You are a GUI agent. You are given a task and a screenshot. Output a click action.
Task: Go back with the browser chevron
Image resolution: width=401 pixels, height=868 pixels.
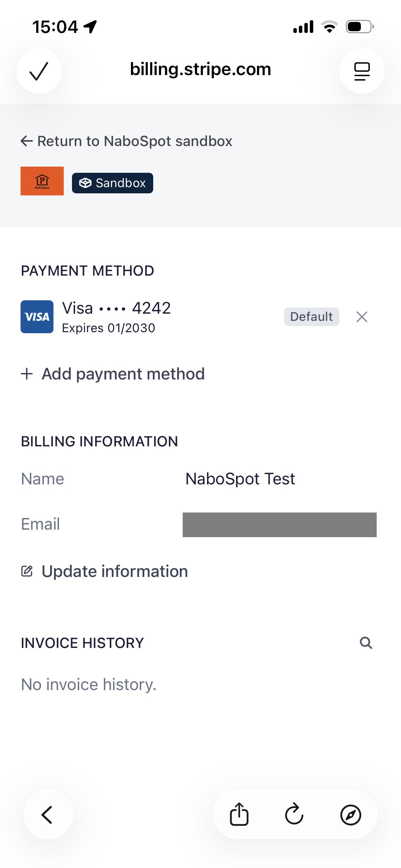coord(48,815)
